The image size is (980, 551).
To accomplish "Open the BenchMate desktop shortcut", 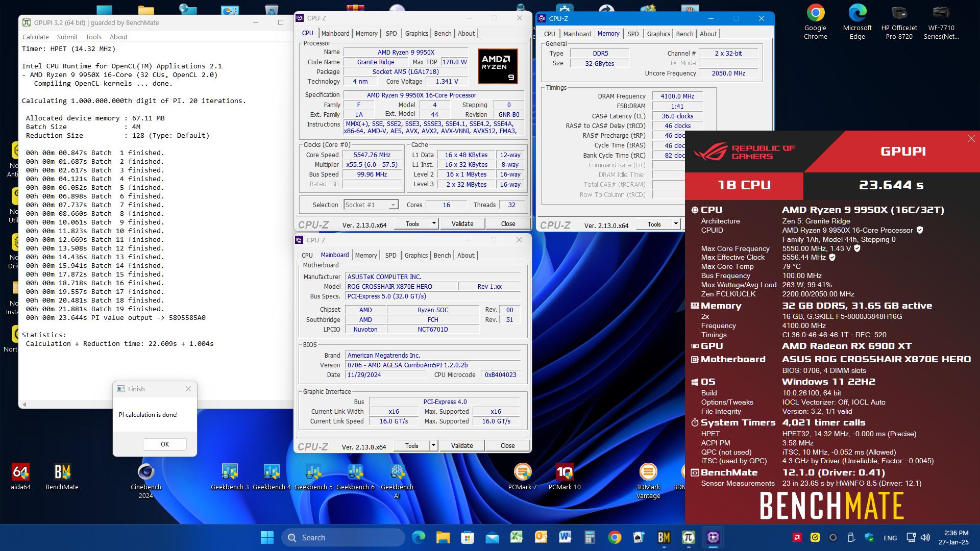I will (62, 476).
